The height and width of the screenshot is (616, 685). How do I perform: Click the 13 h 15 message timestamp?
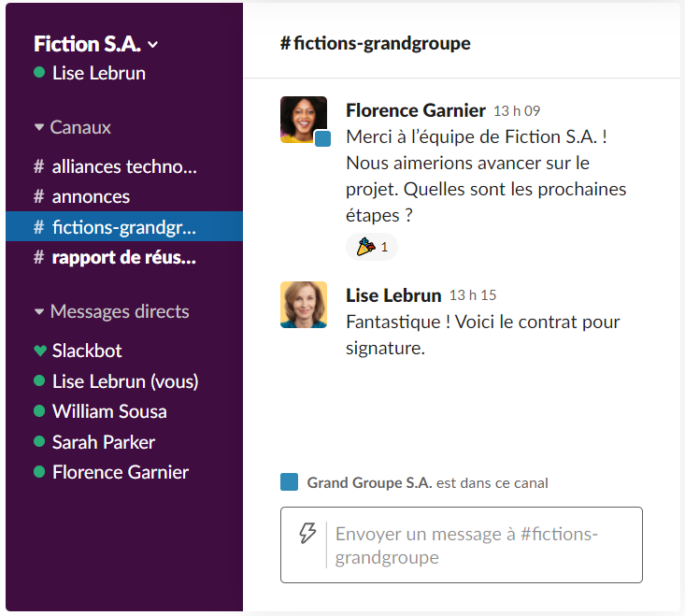473,295
